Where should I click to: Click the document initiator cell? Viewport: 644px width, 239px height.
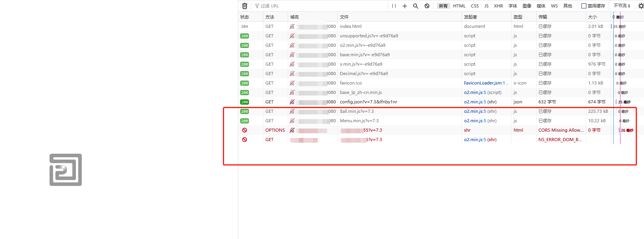(x=475, y=26)
